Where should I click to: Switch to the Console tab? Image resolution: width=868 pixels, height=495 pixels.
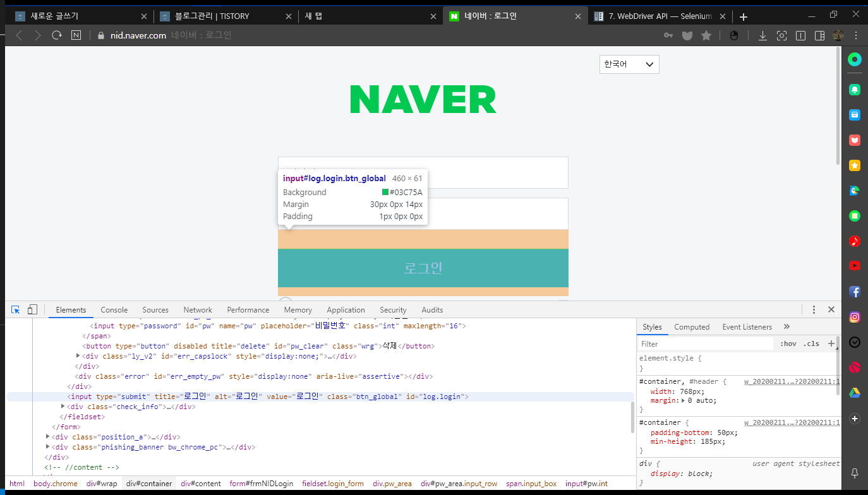114,310
